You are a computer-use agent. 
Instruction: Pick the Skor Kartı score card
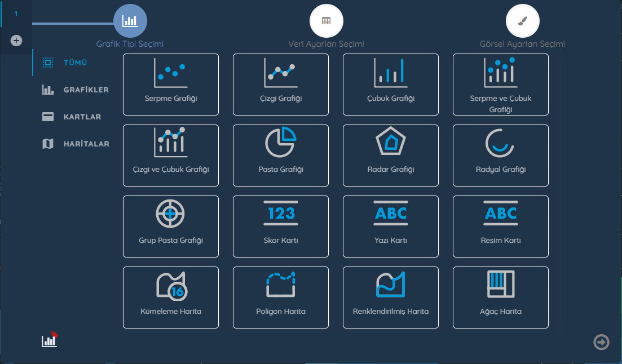coord(280,227)
